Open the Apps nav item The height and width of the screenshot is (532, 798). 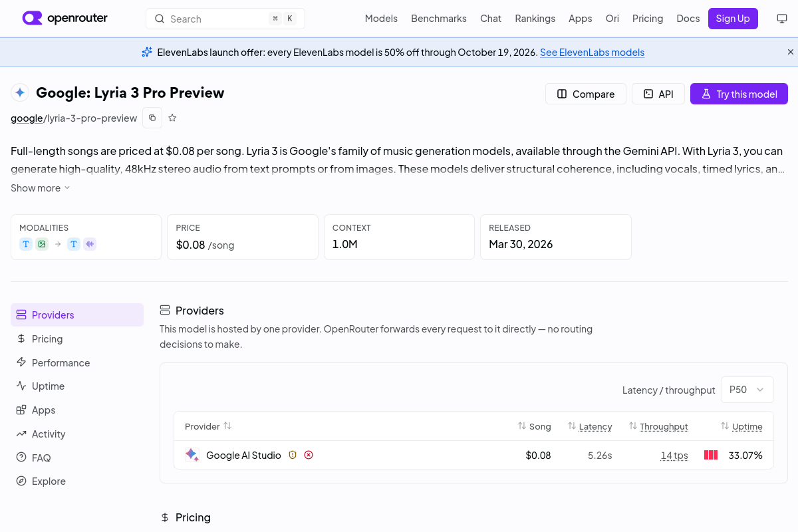point(580,19)
